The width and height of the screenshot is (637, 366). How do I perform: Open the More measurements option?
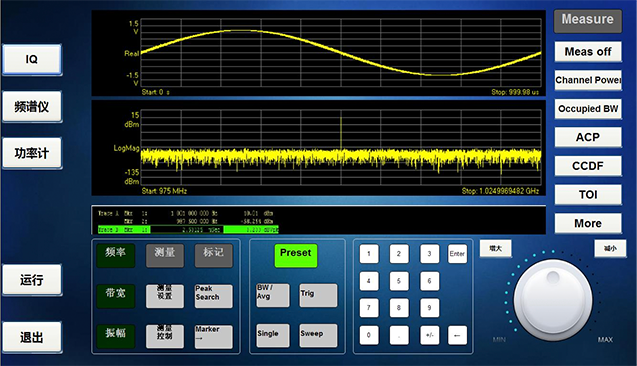(588, 223)
